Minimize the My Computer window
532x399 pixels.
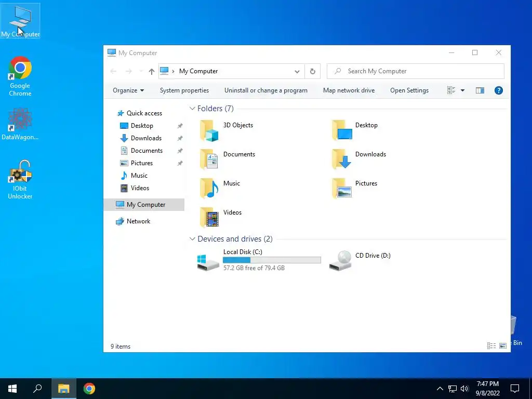click(451, 52)
